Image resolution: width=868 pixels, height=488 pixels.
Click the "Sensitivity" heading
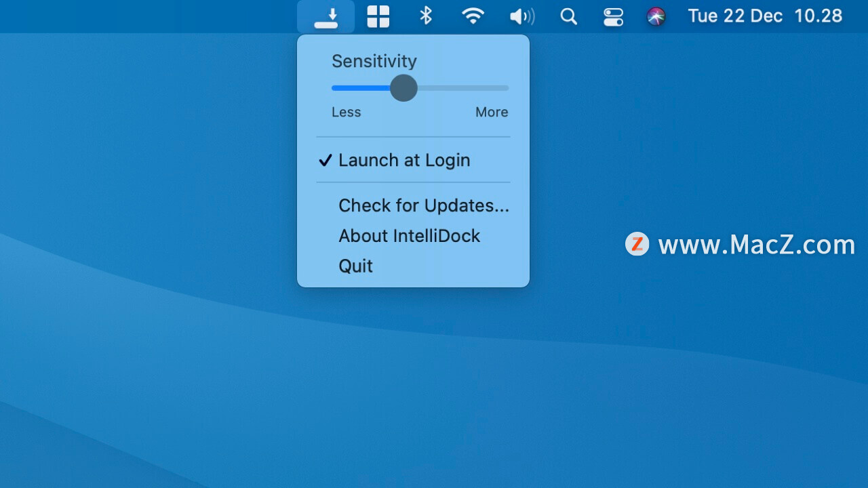[x=374, y=61]
